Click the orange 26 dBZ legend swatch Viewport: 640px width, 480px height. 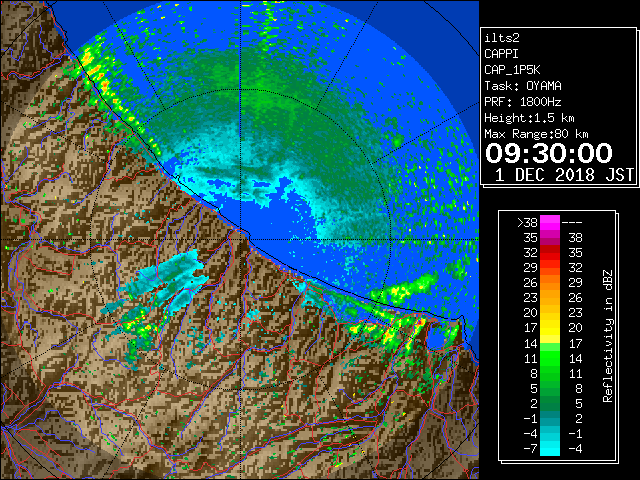pyautogui.click(x=550, y=282)
